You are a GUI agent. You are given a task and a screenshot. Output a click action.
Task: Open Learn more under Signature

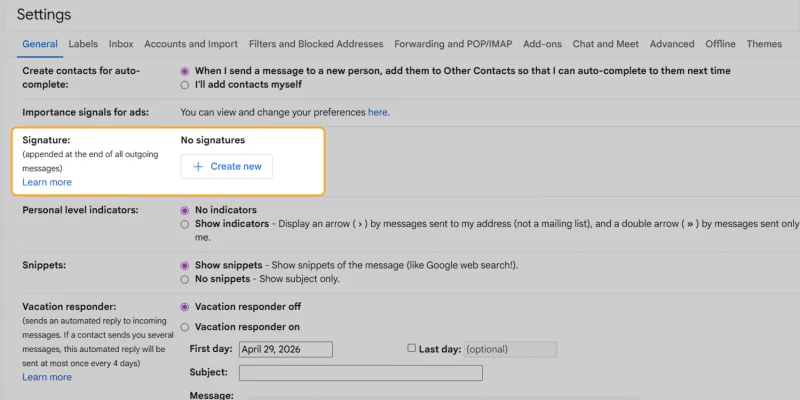47,182
